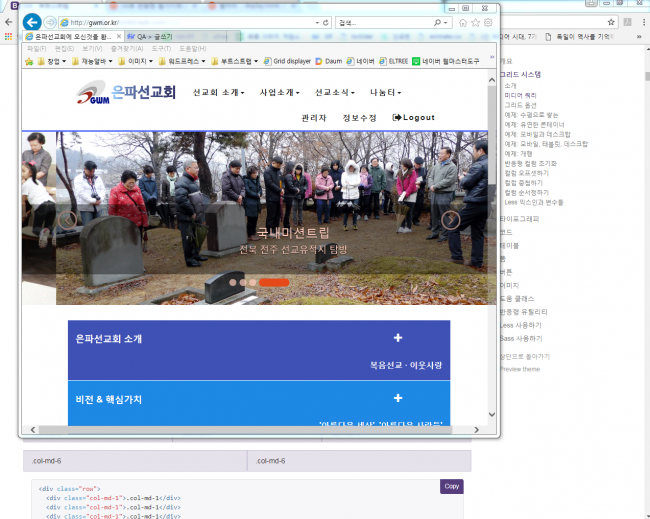Open the Daum favorite

coord(329,61)
